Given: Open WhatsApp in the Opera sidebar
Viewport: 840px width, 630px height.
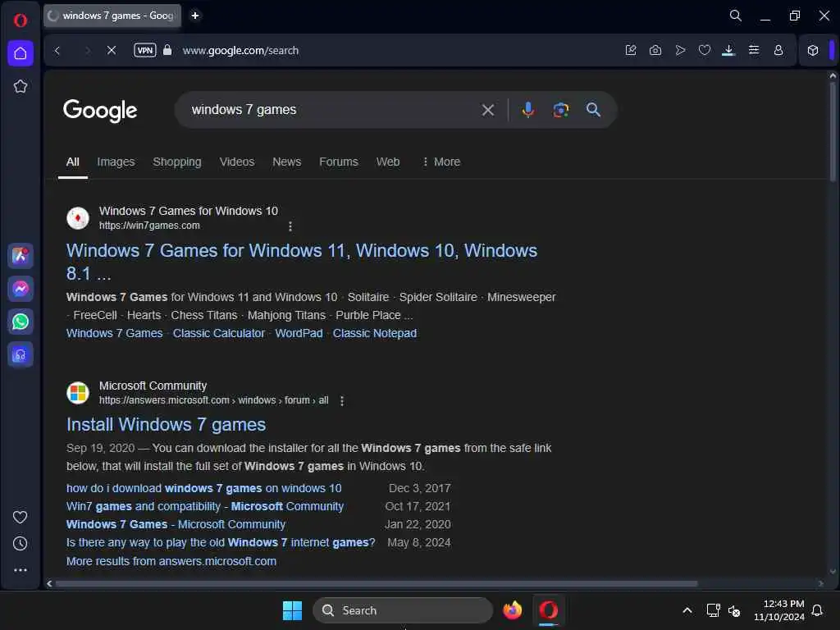Looking at the screenshot, I should [21, 322].
